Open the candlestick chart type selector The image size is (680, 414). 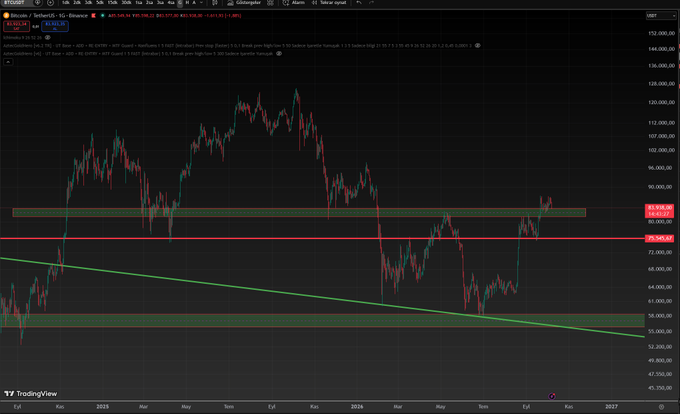point(215,3)
